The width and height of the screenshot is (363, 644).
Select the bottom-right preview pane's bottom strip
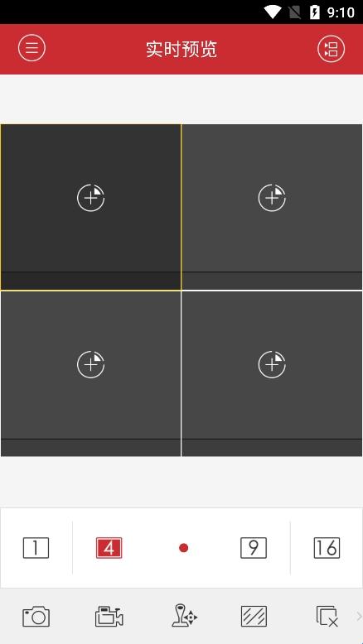(272, 448)
